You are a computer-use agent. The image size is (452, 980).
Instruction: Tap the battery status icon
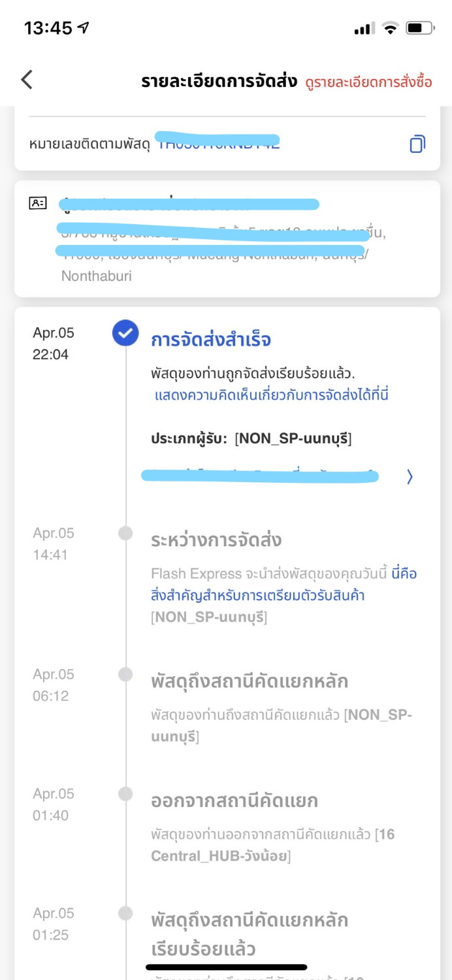coord(419,28)
